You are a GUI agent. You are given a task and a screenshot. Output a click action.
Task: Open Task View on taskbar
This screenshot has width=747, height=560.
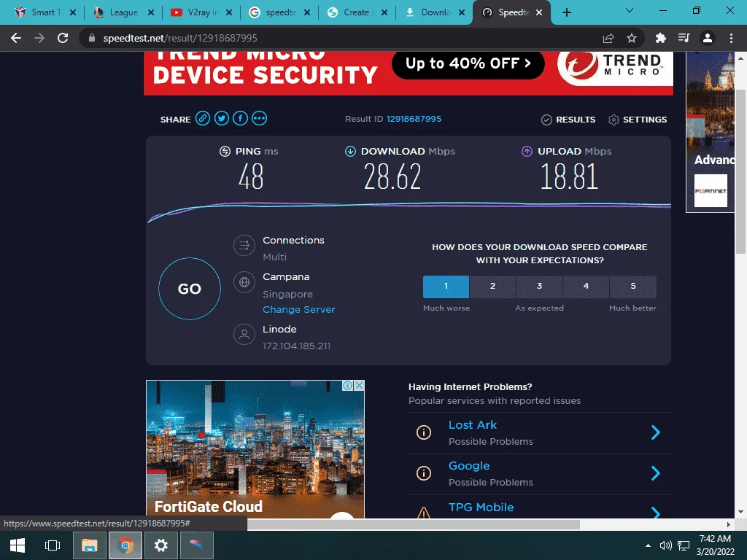(x=52, y=545)
